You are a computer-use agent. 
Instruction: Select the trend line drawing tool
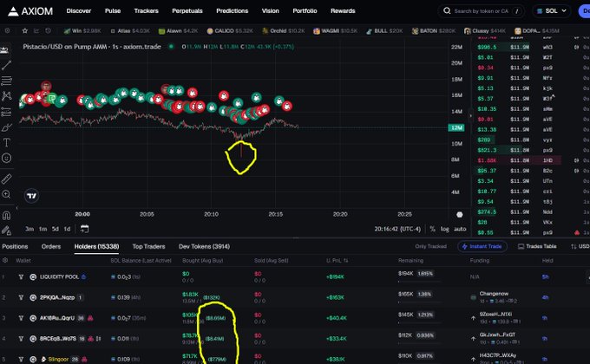pos(6,65)
